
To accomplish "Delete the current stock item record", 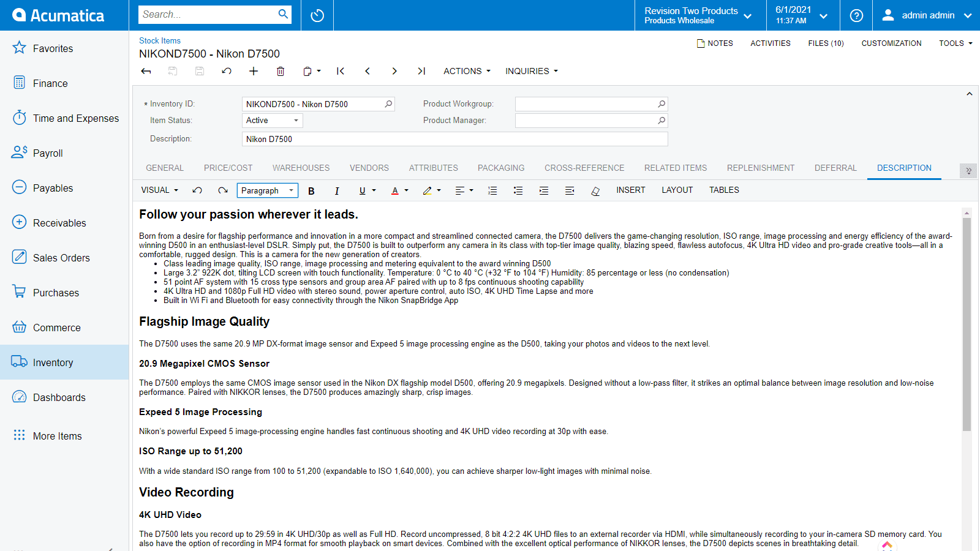I will click(281, 71).
